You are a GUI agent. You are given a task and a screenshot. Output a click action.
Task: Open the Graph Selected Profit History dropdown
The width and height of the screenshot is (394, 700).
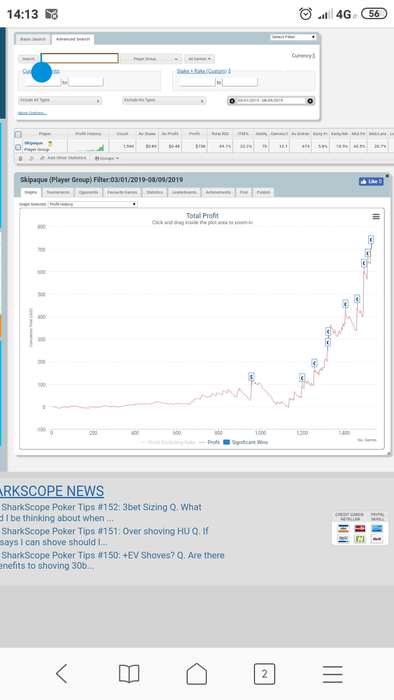point(92,204)
